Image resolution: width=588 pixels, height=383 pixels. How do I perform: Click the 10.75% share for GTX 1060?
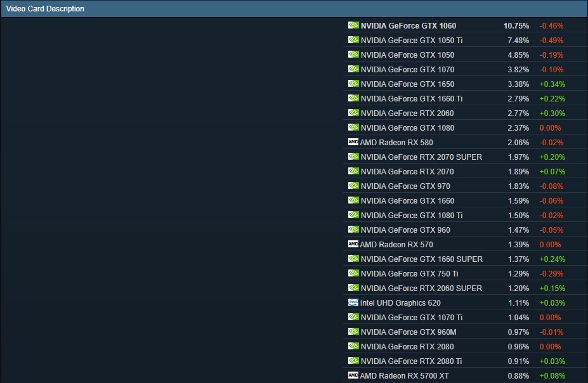tap(516, 26)
